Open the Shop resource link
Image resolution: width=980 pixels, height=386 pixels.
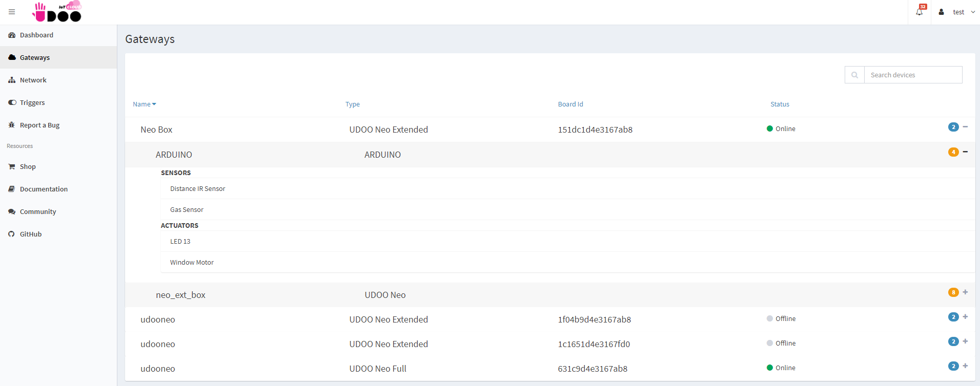click(x=58, y=166)
